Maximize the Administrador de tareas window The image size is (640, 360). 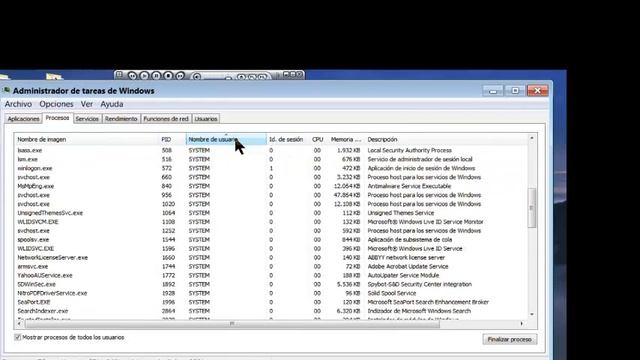[515, 91]
